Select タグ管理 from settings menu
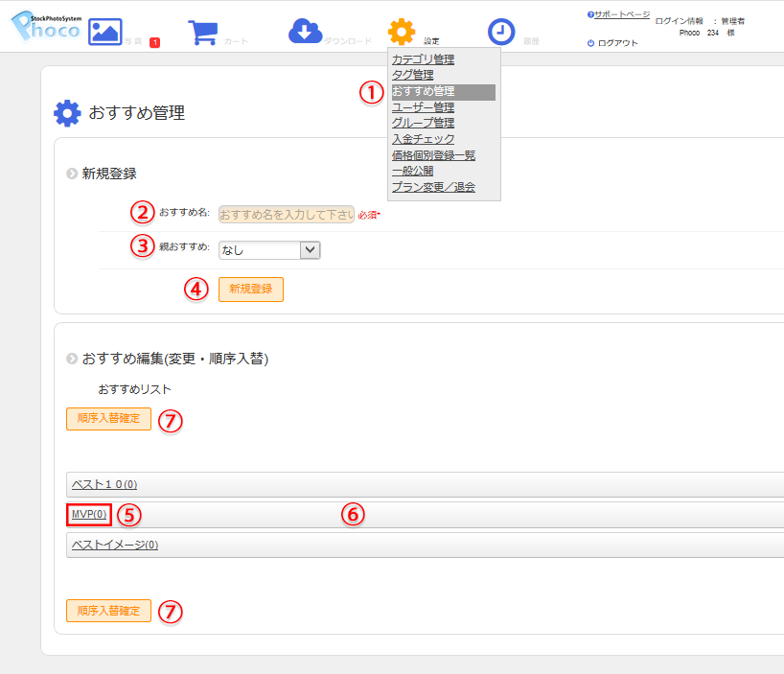This screenshot has height=674, width=784. coord(412,75)
